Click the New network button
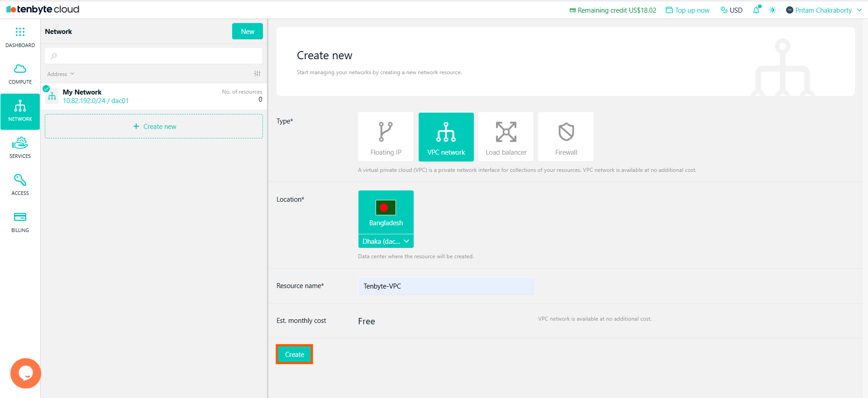868x398 pixels. click(248, 31)
